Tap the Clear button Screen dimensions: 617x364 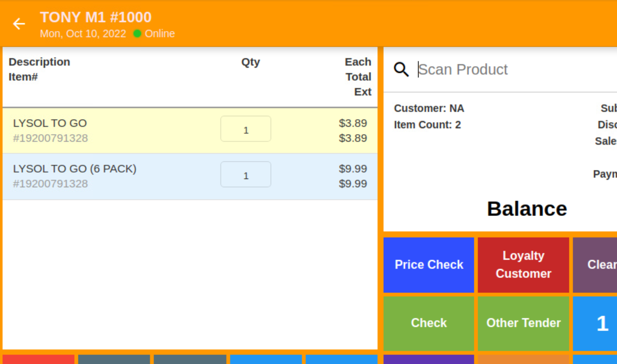click(x=595, y=265)
